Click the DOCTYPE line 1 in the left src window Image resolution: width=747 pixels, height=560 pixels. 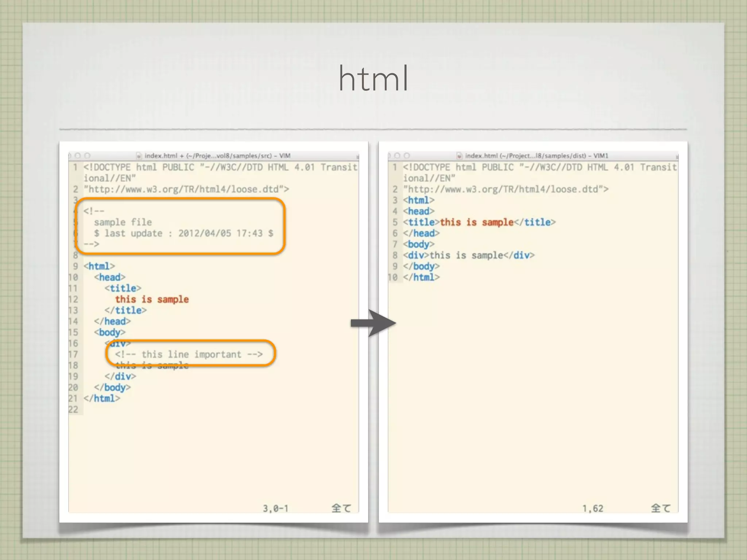(x=220, y=172)
